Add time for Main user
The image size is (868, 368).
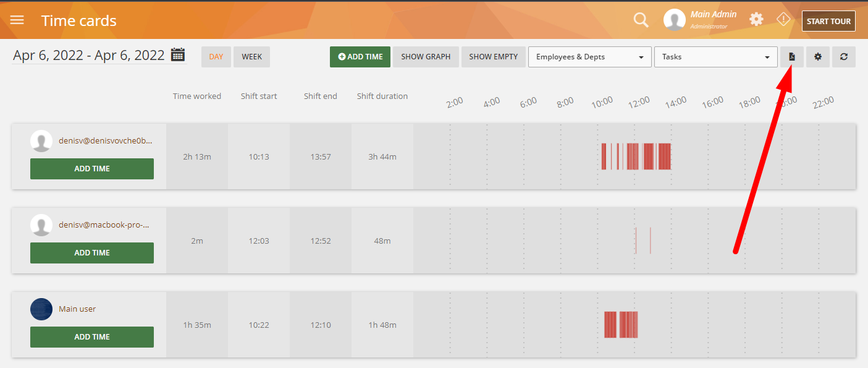[x=92, y=337]
